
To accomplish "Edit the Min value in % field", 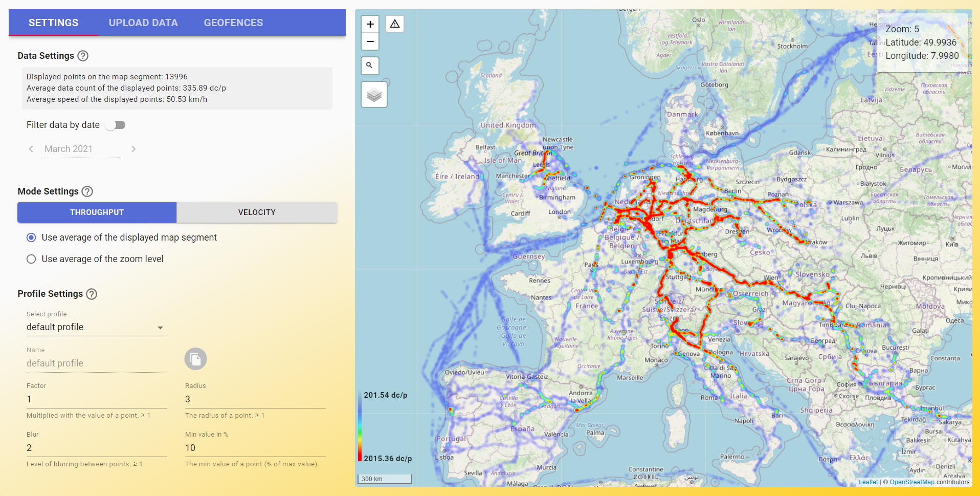I will (255, 448).
